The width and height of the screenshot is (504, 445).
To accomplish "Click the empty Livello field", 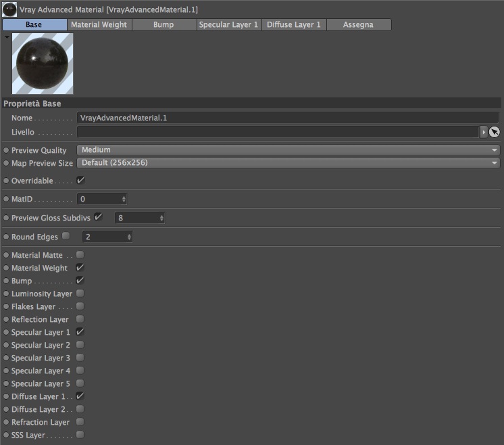I will (x=278, y=132).
